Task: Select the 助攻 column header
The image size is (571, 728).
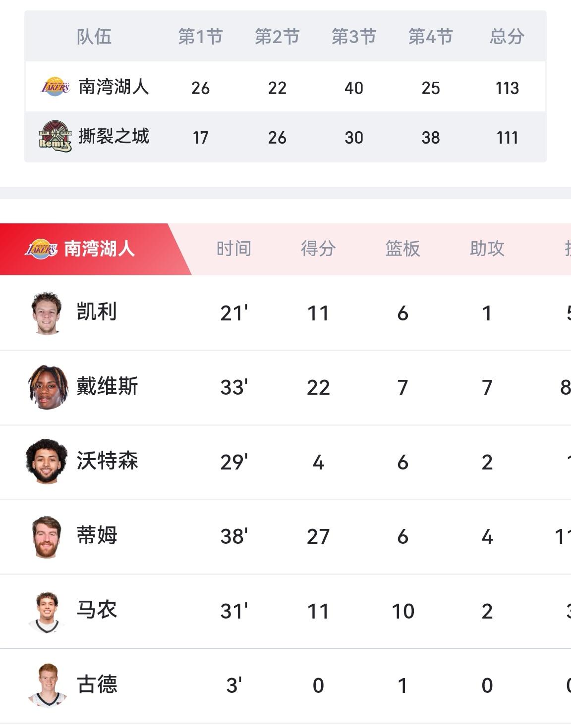Action: [x=487, y=249]
